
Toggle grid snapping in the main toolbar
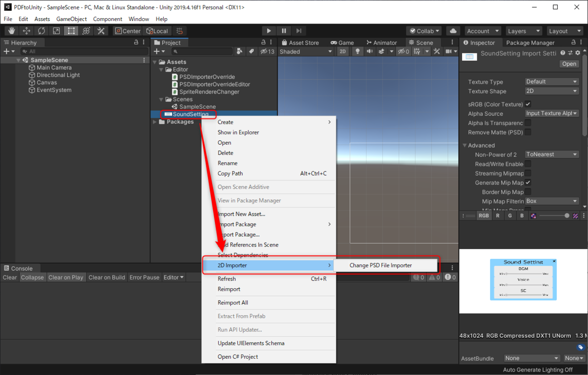tap(179, 31)
